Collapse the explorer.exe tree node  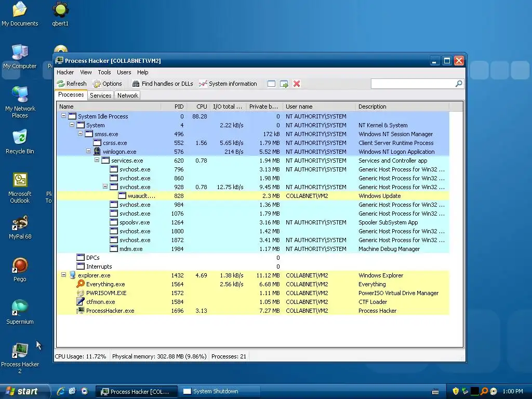(63, 274)
